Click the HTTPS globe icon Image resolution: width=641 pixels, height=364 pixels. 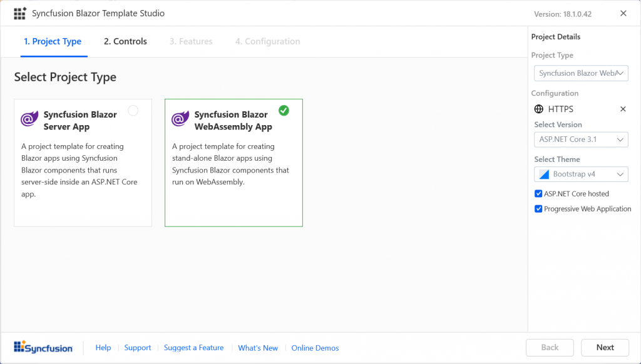pos(539,109)
